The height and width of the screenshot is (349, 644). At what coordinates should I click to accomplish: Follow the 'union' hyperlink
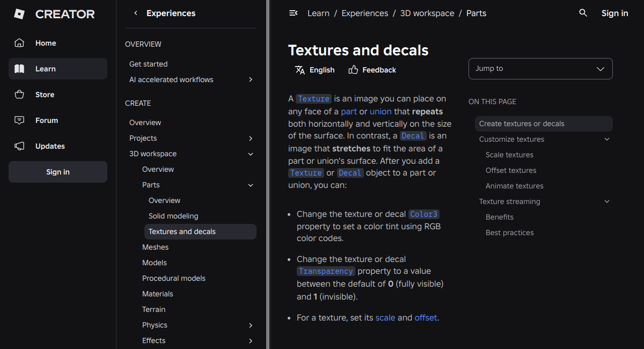point(380,112)
